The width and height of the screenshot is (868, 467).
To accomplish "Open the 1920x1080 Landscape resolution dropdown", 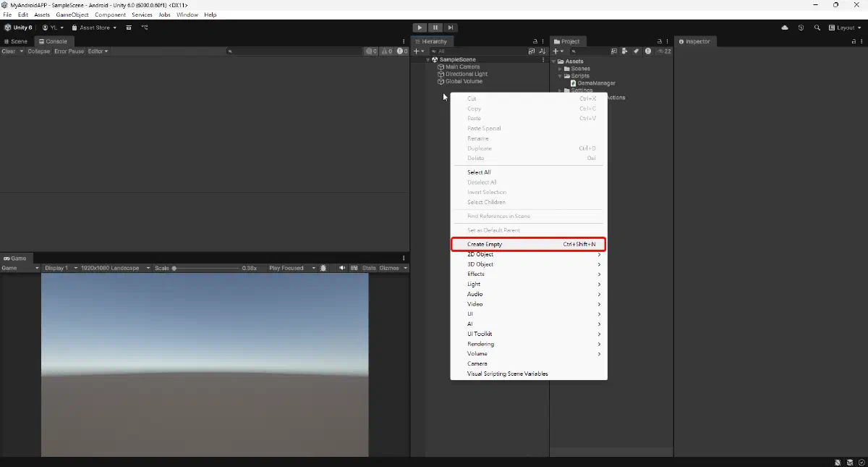I will (x=112, y=268).
